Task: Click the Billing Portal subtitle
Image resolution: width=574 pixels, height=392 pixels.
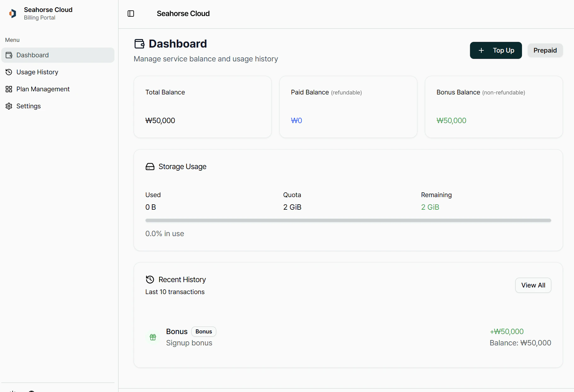Action: click(40, 18)
